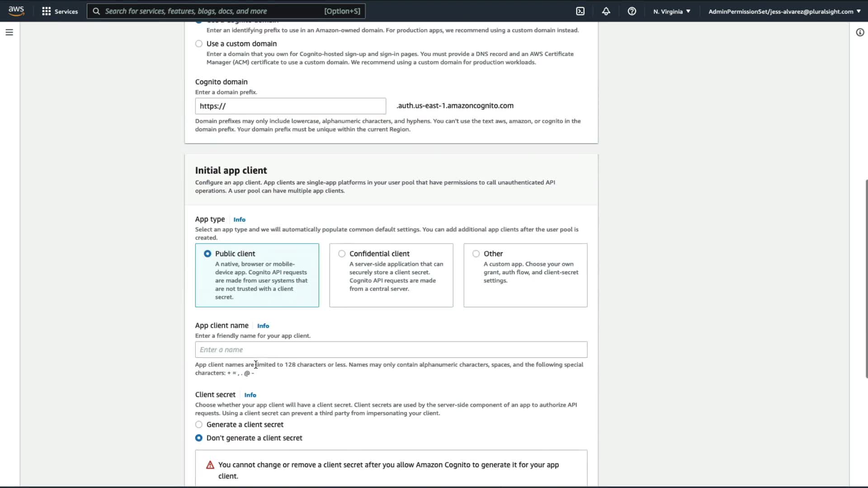
Task: Click the search magnifier icon
Action: point(96,11)
